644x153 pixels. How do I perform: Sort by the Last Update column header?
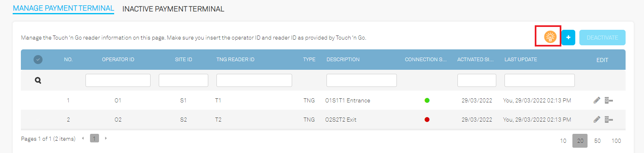tap(520, 60)
